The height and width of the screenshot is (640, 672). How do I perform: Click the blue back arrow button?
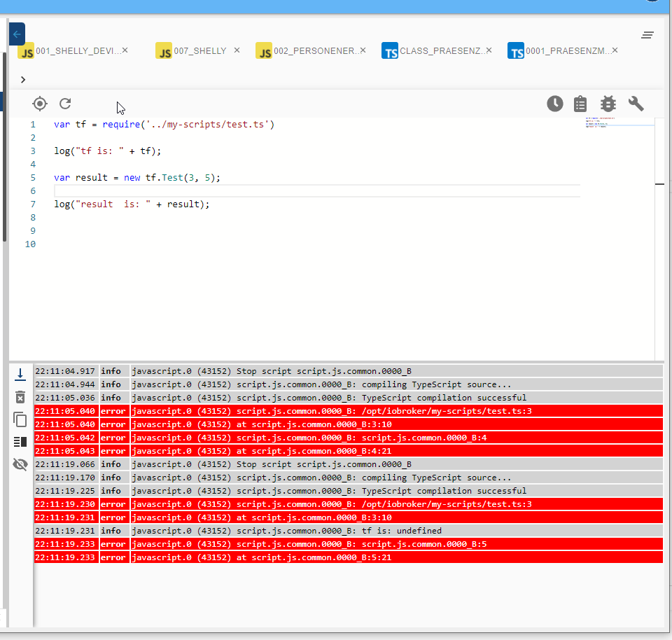(x=17, y=34)
